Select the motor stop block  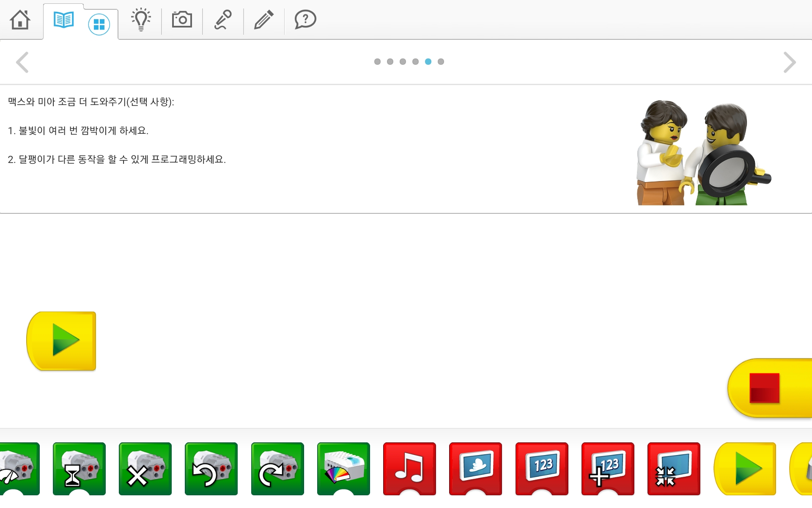tap(145, 469)
